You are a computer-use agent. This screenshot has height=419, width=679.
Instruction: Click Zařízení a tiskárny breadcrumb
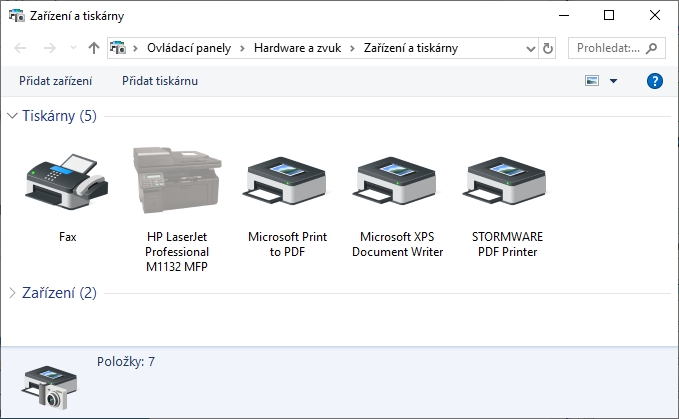[411, 48]
